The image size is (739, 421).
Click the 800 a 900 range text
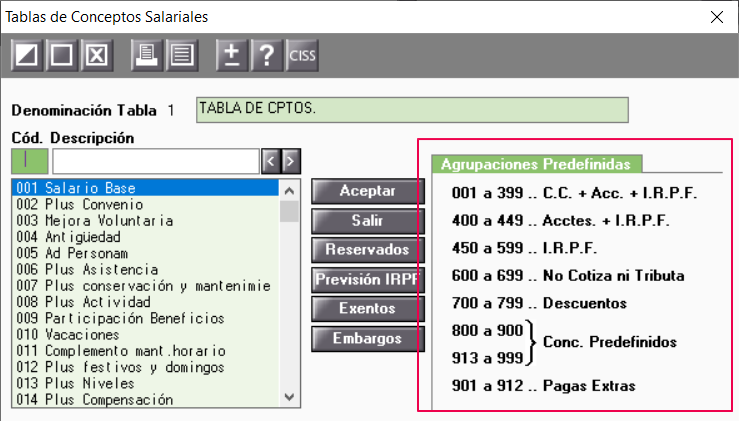tap(487, 330)
